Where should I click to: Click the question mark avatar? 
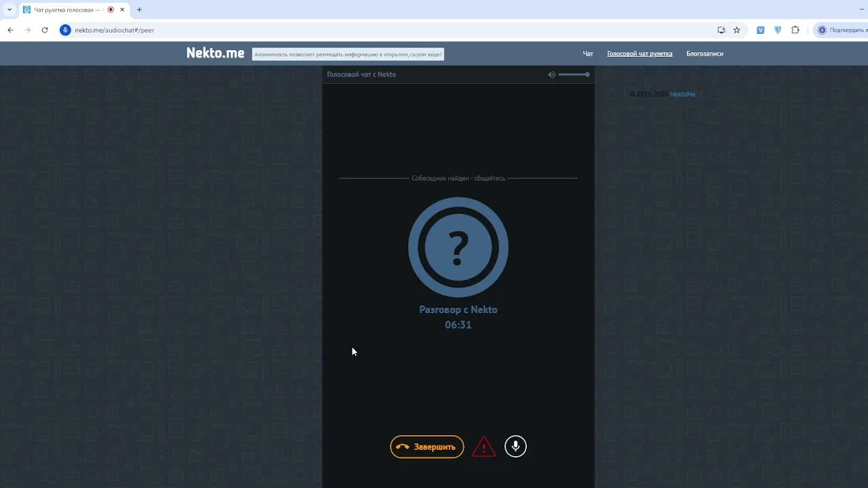coord(458,247)
